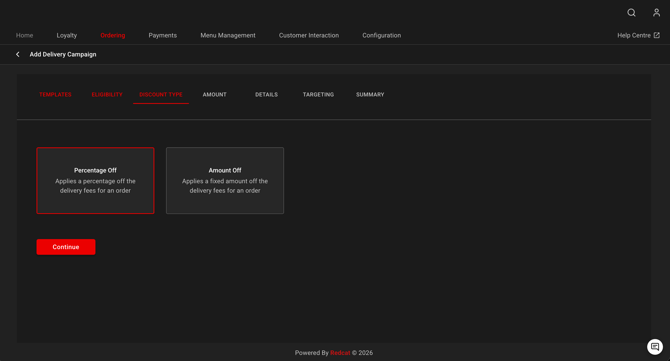Switch to the Amount step tab
The height and width of the screenshot is (361, 670).
pyautogui.click(x=215, y=94)
